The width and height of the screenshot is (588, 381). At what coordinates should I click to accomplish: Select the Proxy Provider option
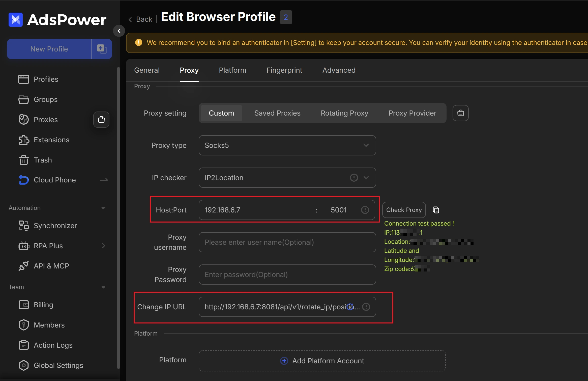coord(412,113)
